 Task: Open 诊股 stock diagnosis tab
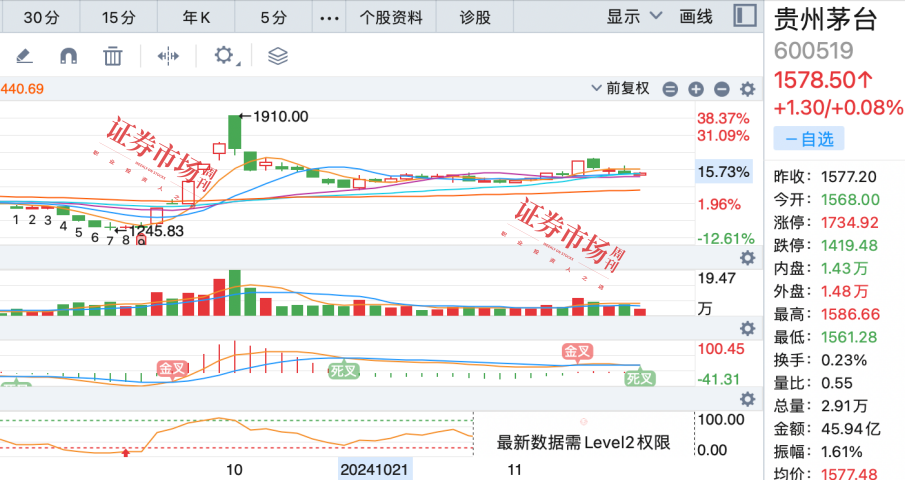pos(475,17)
